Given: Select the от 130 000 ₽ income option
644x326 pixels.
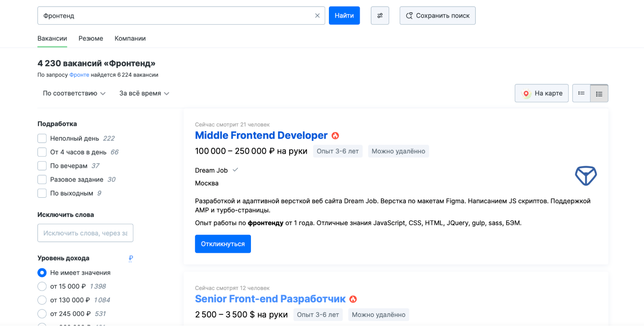Looking at the screenshot, I should [x=42, y=300].
